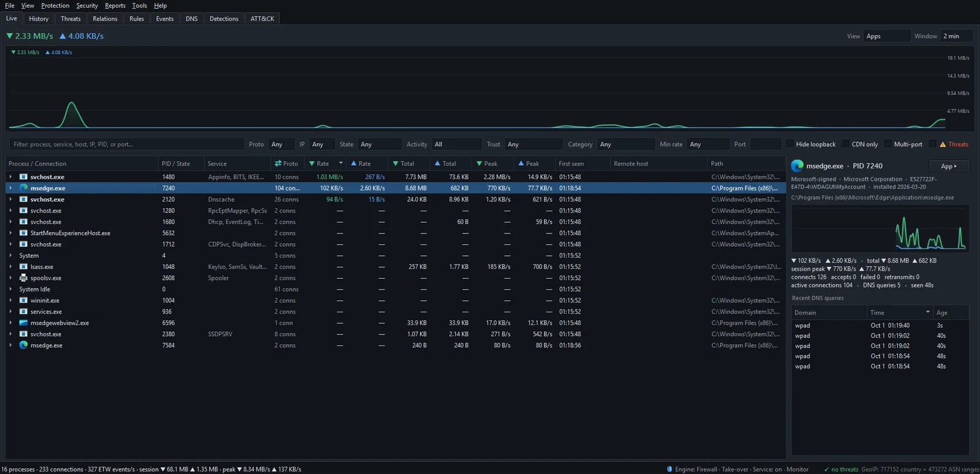Click the Proto column arrows icon
Image resolution: width=980 pixels, height=474 pixels.
(278, 164)
